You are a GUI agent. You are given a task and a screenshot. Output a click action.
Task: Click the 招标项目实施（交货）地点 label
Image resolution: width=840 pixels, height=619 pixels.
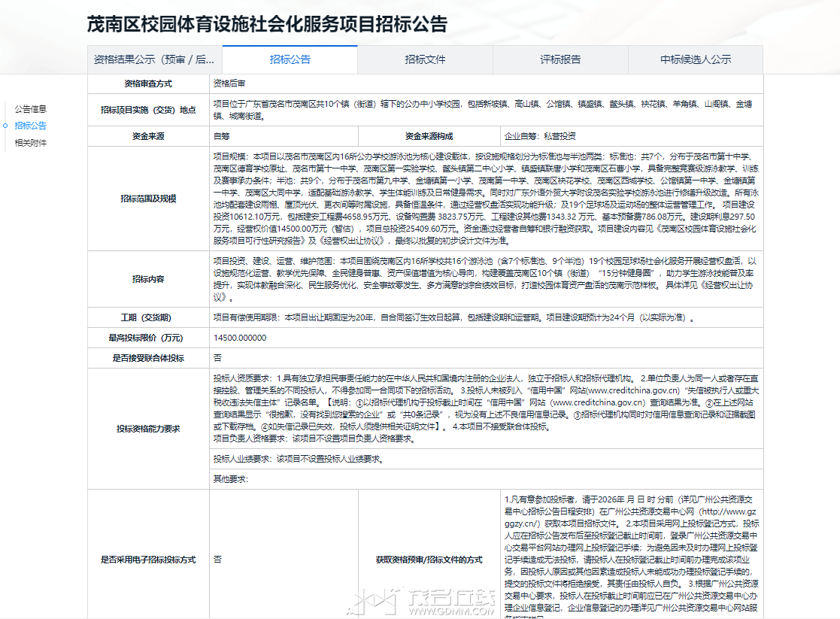point(148,110)
